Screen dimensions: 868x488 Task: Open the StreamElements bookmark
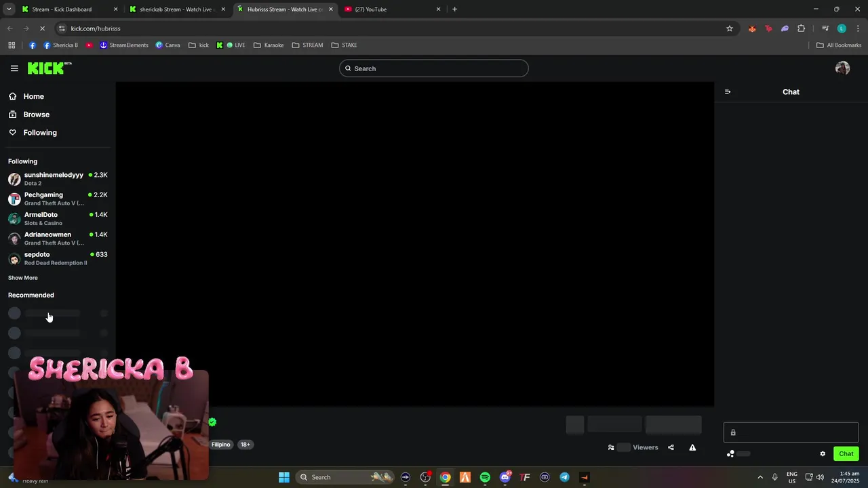[x=123, y=45]
